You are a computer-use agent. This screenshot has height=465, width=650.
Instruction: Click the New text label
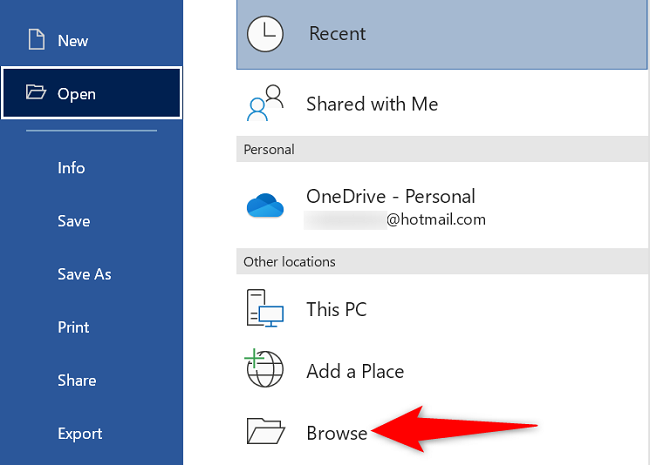coord(73,41)
